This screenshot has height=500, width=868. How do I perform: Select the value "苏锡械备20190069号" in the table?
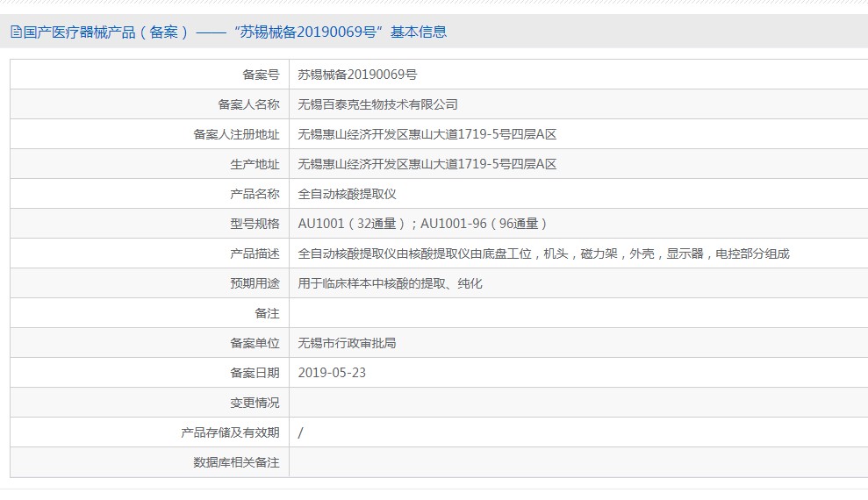(357, 74)
